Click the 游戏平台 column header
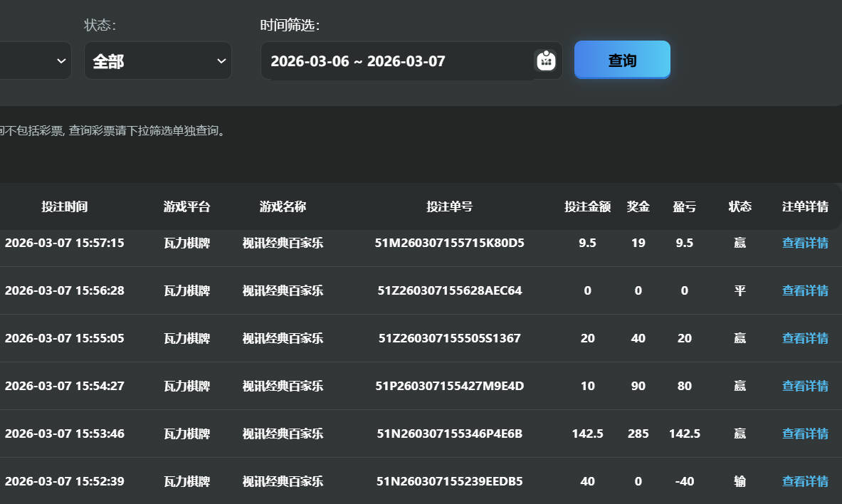The height and width of the screenshot is (504, 842). pyautogui.click(x=186, y=206)
